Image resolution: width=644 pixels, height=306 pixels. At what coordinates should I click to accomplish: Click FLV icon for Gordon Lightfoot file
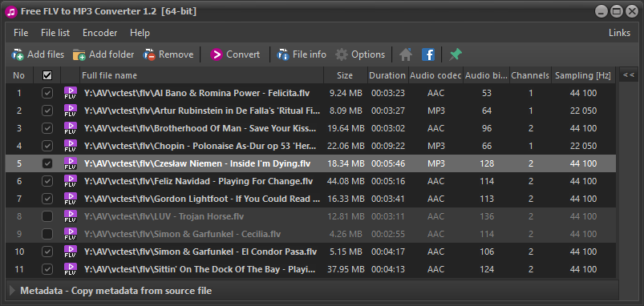[71, 199]
